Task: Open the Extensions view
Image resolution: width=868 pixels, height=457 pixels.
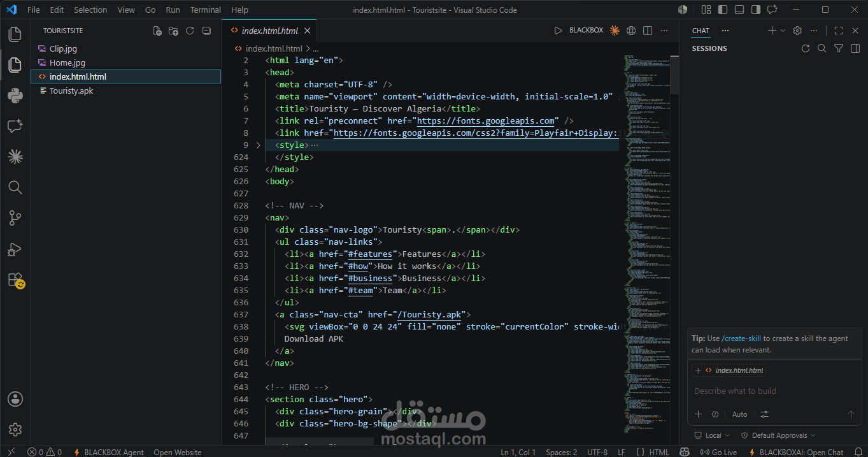Action: click(x=15, y=280)
